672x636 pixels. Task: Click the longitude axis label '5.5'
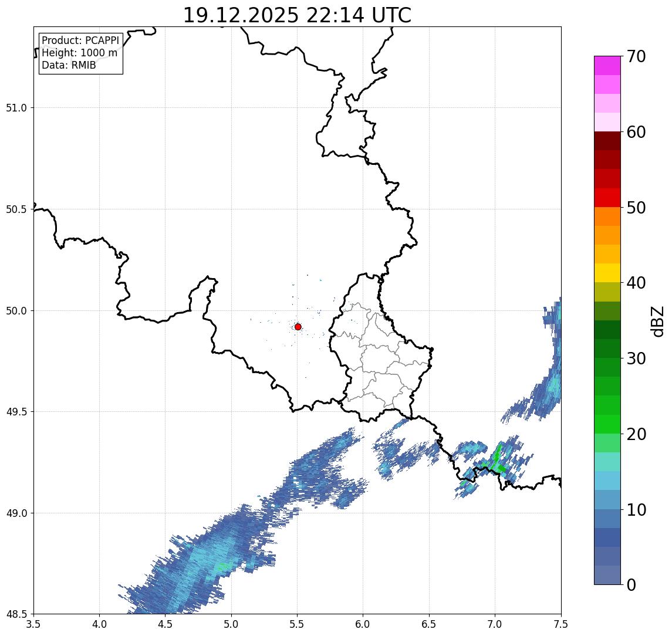click(297, 624)
